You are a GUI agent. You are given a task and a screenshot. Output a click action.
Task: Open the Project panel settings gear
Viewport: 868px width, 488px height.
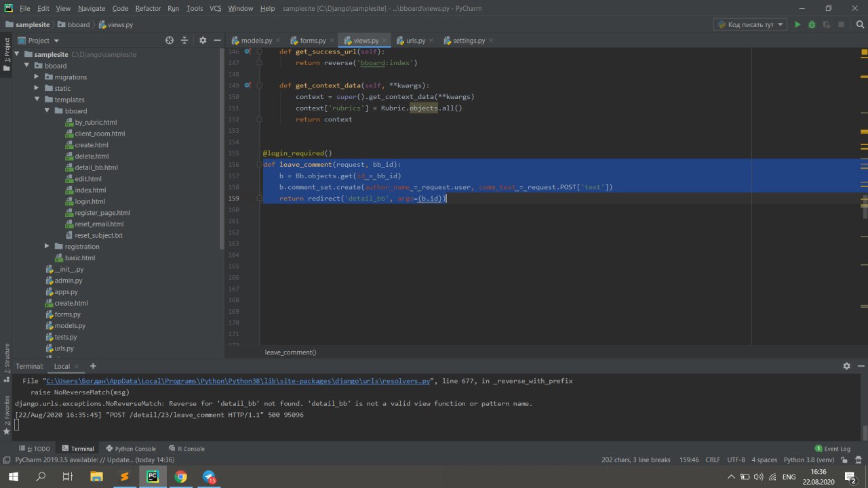202,41
